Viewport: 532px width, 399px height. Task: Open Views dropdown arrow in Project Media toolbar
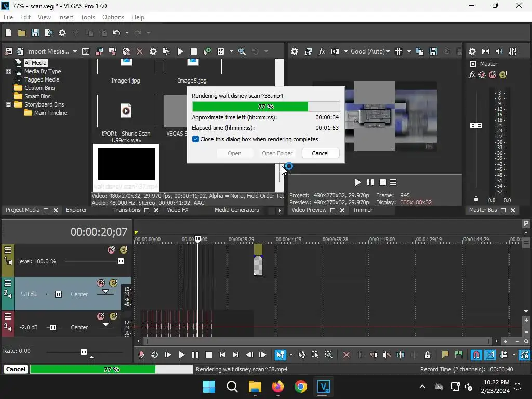point(231,51)
